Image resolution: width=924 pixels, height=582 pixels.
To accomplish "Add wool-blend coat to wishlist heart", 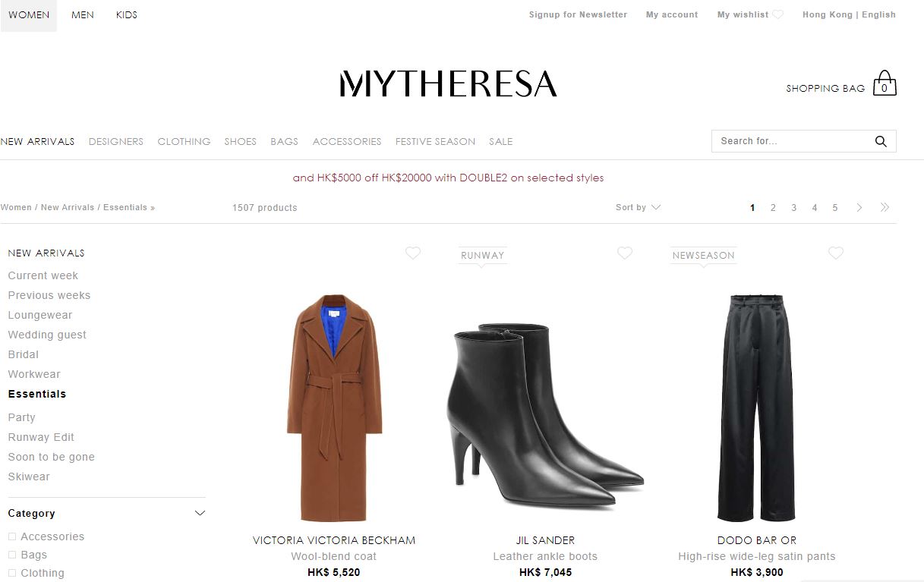I will [413, 253].
